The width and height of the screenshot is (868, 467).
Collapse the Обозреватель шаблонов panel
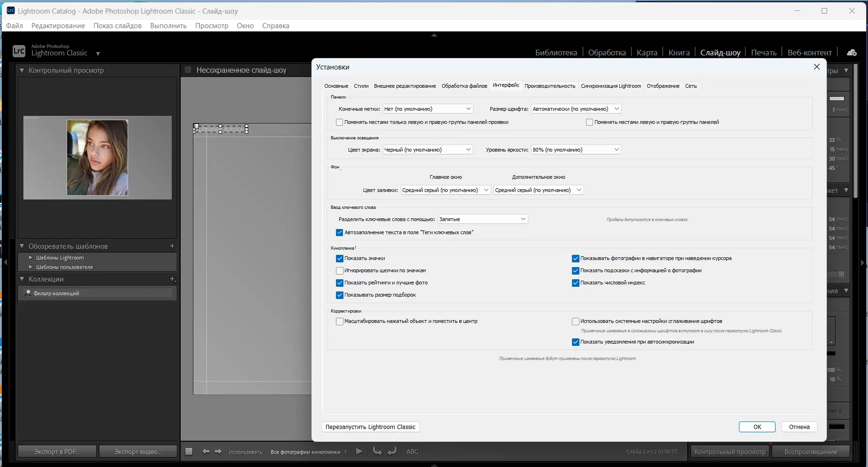(22, 246)
